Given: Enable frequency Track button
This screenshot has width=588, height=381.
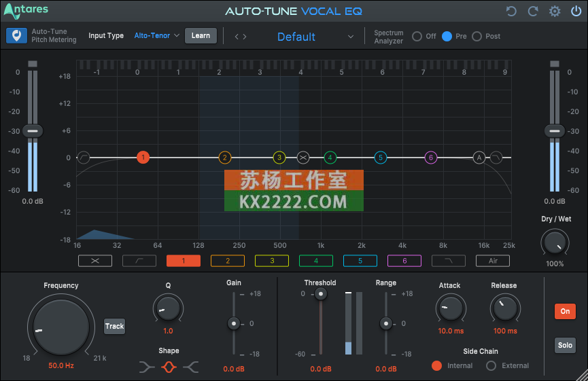Looking at the screenshot, I should point(114,326).
